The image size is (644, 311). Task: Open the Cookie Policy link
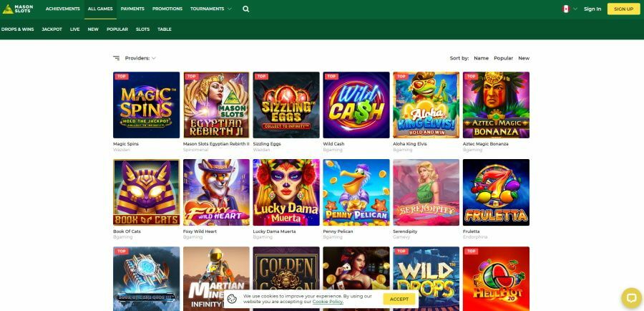(x=328, y=302)
